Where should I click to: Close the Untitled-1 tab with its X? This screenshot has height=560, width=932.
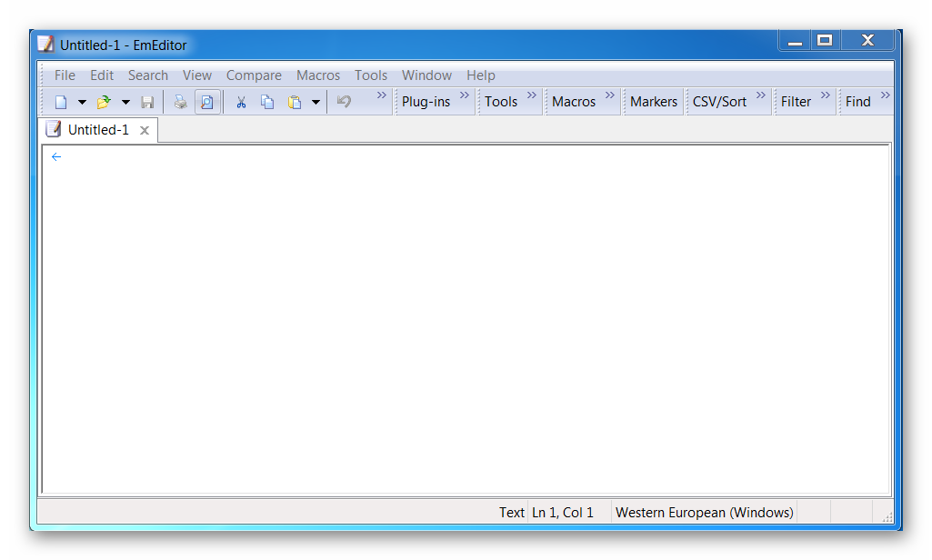click(145, 130)
